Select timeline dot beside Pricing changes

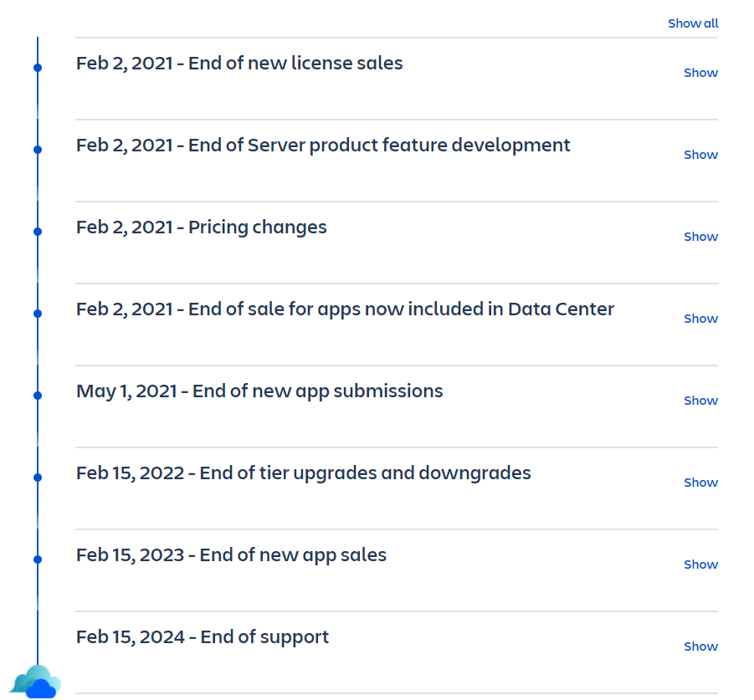tap(38, 232)
